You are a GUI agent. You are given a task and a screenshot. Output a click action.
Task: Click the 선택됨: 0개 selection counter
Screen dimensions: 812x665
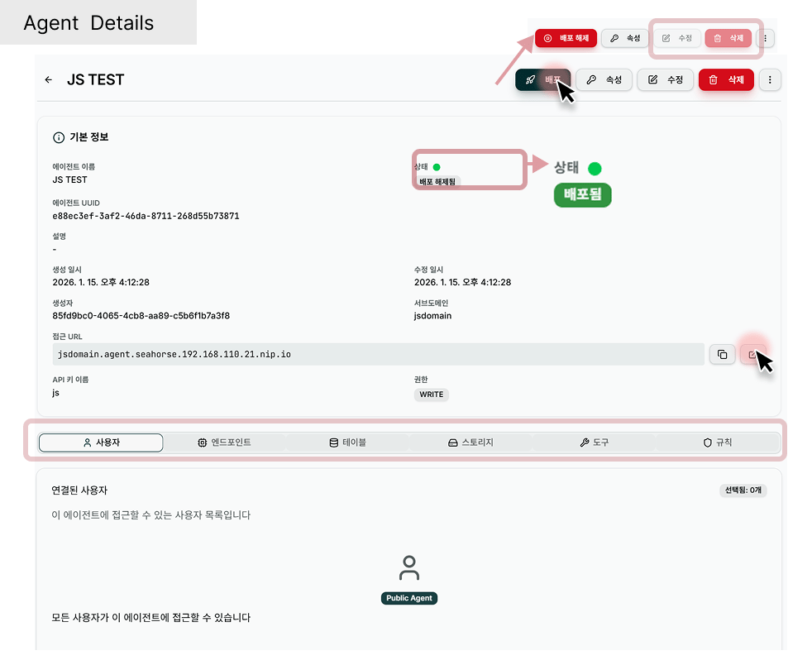point(743,490)
